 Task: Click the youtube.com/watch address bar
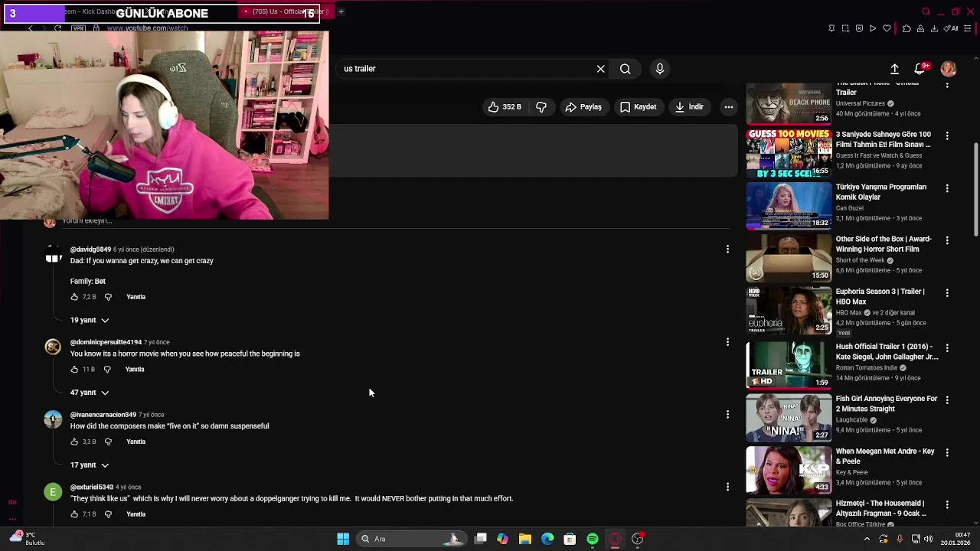click(147, 28)
